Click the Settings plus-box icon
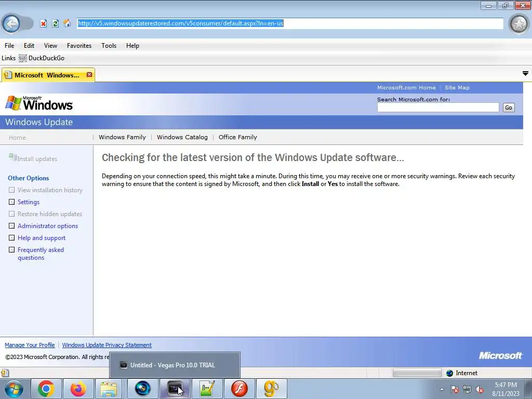The width and height of the screenshot is (532, 399). [11, 202]
